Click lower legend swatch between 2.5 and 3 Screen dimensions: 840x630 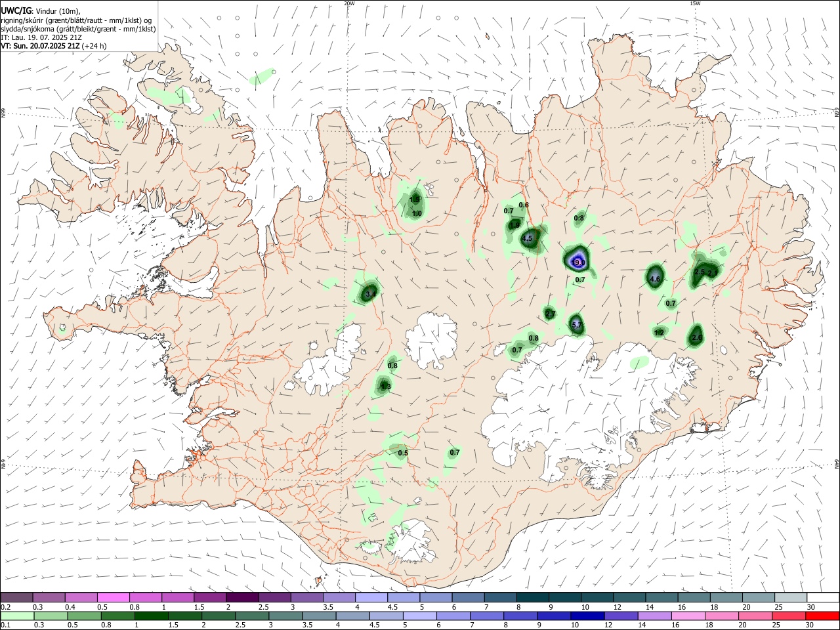coord(251,616)
